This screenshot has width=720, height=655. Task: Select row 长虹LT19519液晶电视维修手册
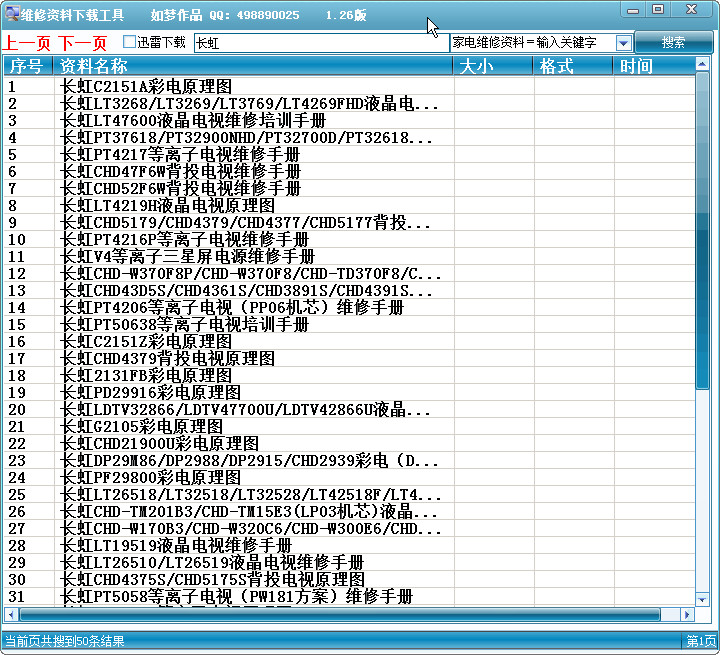349,545
